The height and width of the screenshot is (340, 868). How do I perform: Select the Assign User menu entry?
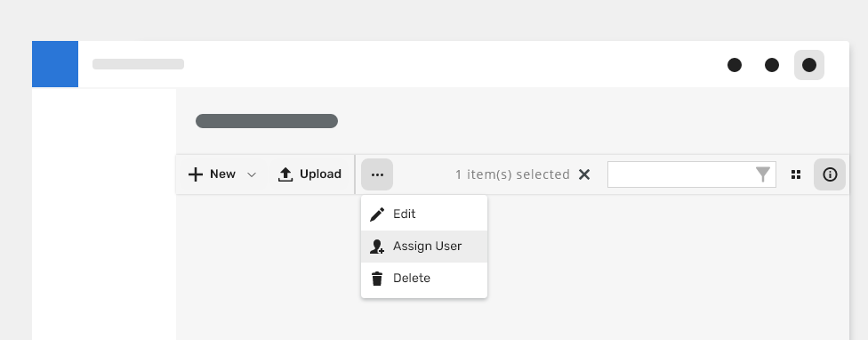424,247
